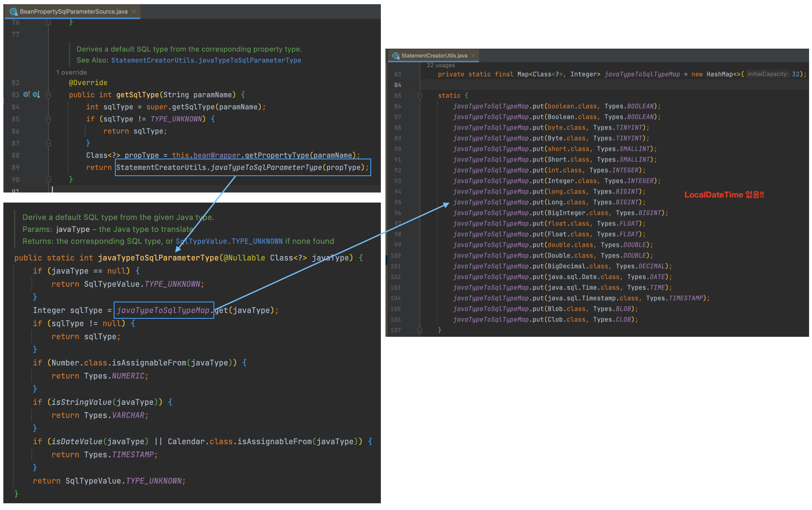Screen dimensions: 812x510
Task: Click fold end marker at line 76
Action: tap(48, 22)
